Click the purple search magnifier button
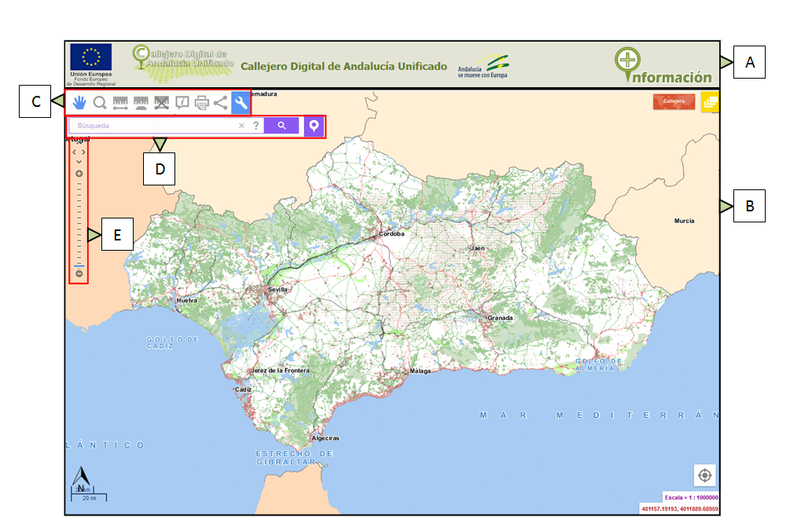The height and width of the screenshot is (532, 790). pyautogui.click(x=281, y=126)
